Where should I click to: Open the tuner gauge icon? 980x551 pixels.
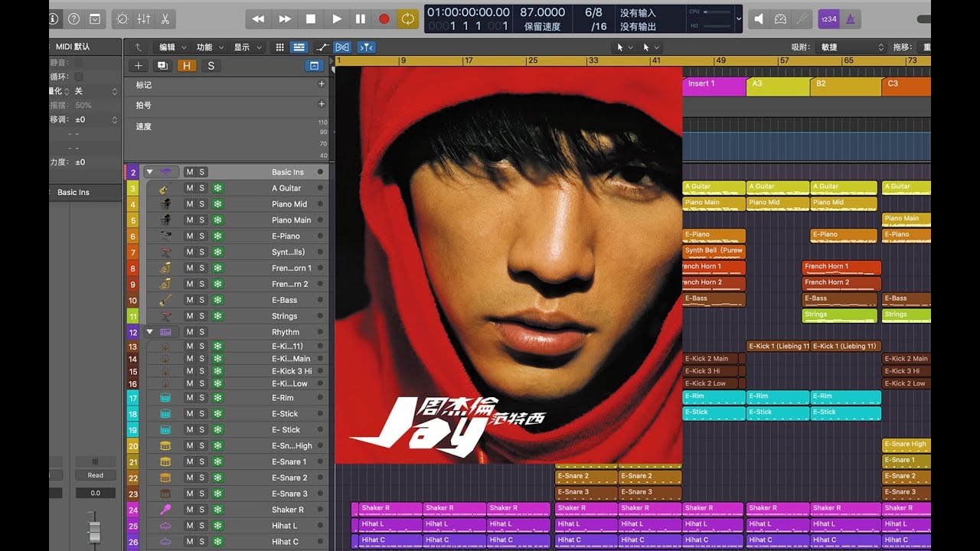point(780,18)
